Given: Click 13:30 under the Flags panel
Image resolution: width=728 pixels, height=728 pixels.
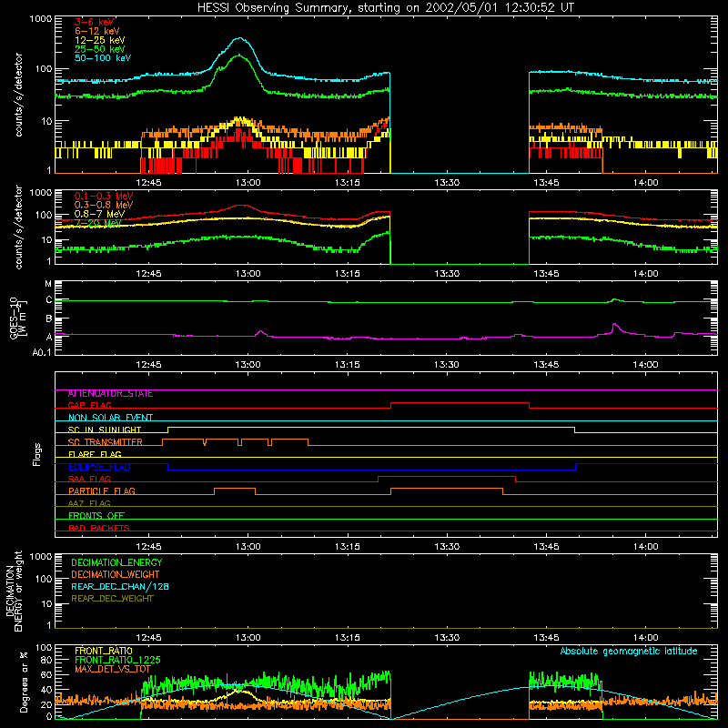Looking at the screenshot, I should click(x=447, y=547).
